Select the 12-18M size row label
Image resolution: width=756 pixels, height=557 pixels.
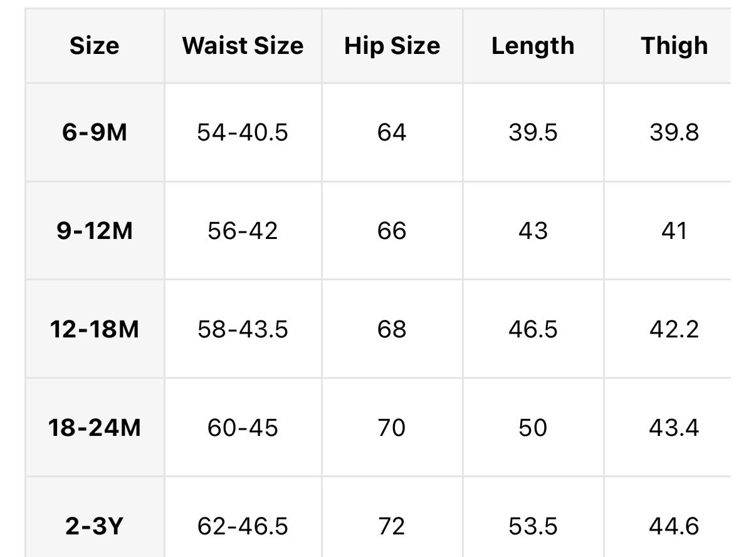coord(94,329)
